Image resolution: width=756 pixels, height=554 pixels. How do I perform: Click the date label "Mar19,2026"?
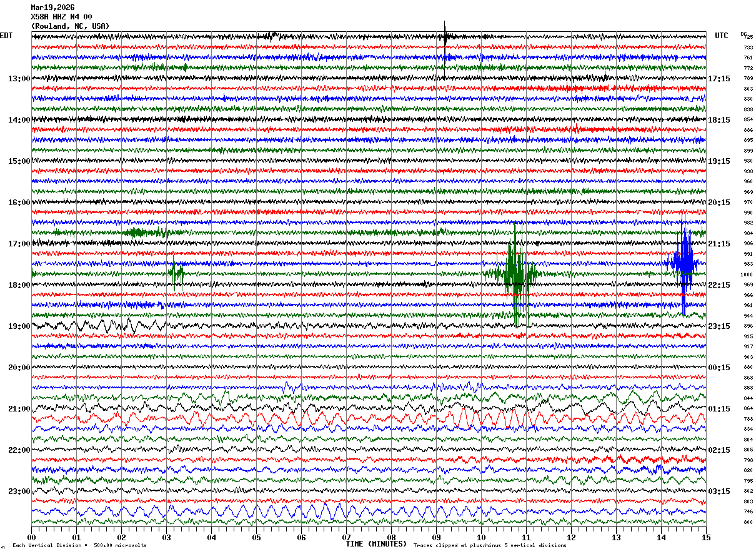(52, 8)
